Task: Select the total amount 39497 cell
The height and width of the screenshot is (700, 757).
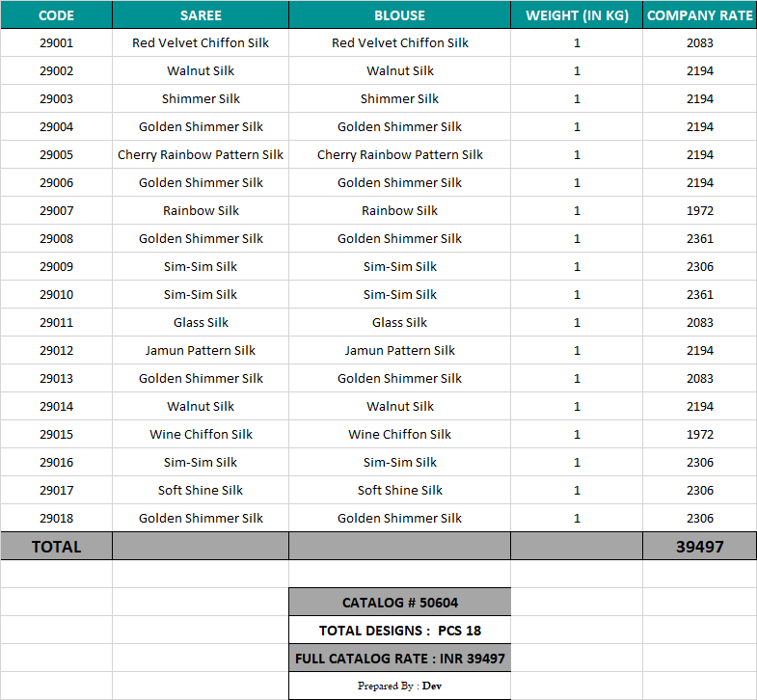Action: (x=700, y=547)
